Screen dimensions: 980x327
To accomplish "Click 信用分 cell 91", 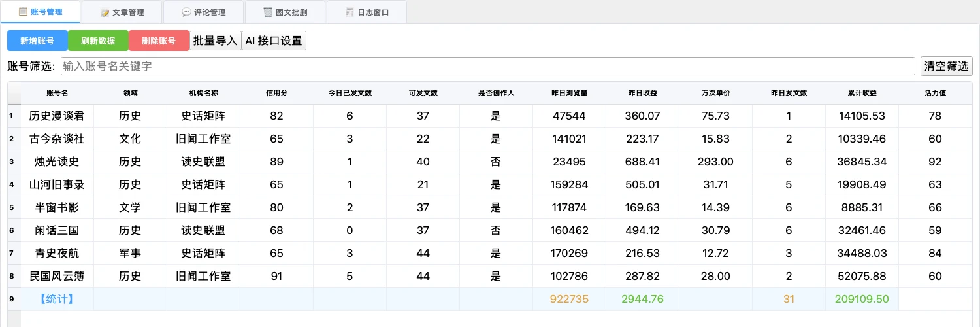I will click(276, 276).
